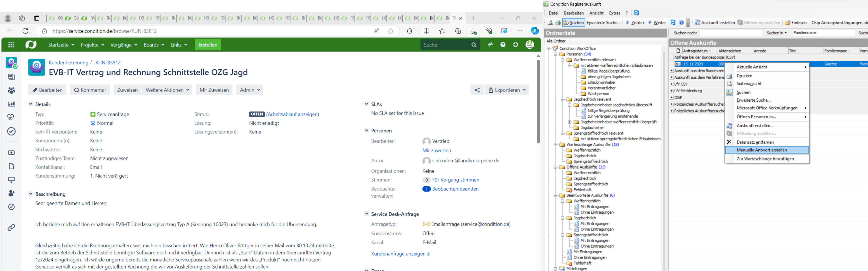Click the Suchen toolbar button in Registerauskunft

573,23
